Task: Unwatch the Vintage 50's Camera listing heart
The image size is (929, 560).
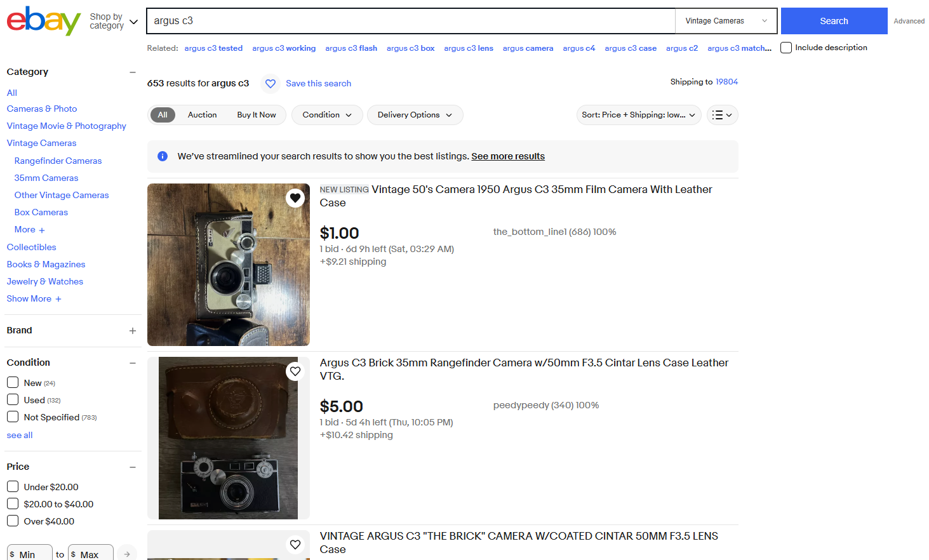Action: tap(295, 198)
